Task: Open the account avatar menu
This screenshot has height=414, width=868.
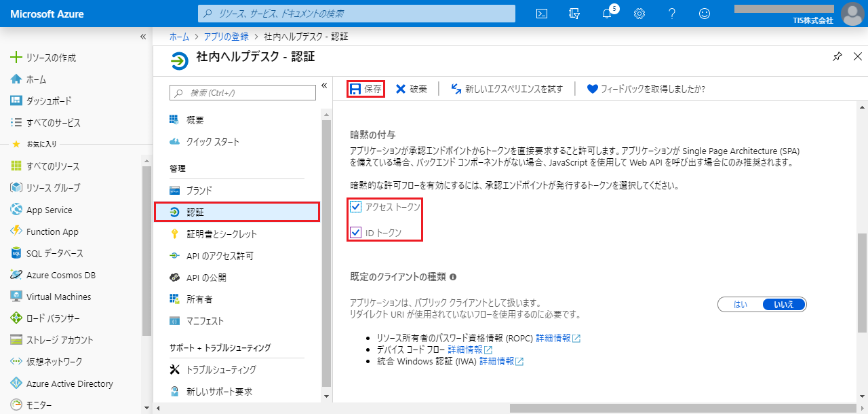Action: [x=852, y=14]
